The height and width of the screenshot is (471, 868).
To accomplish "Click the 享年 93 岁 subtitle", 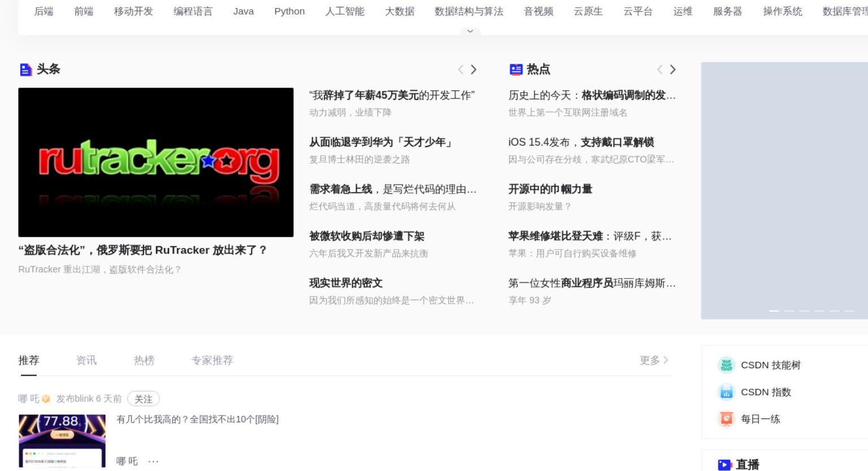I will point(530,300).
